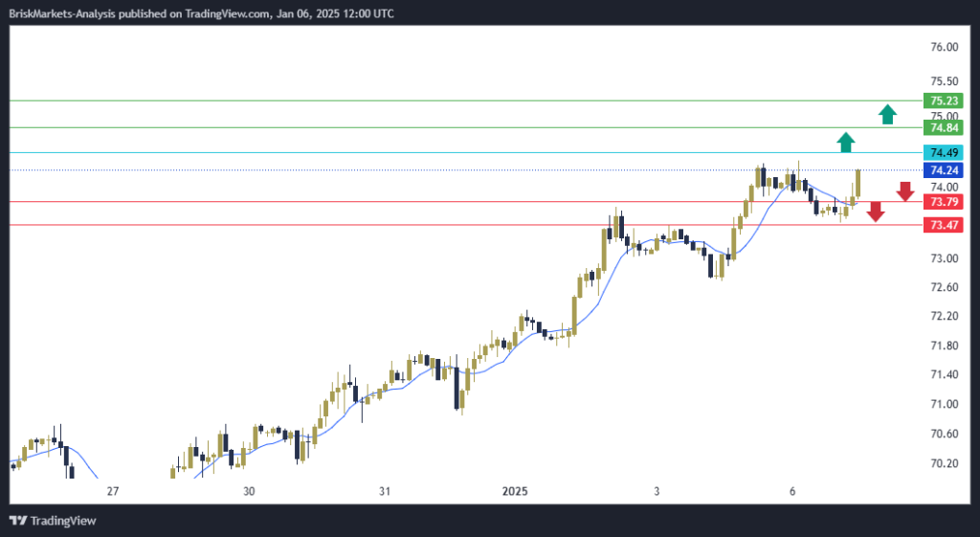Click the 70.60 price axis value
This screenshot has width=980, height=537.
[944, 434]
